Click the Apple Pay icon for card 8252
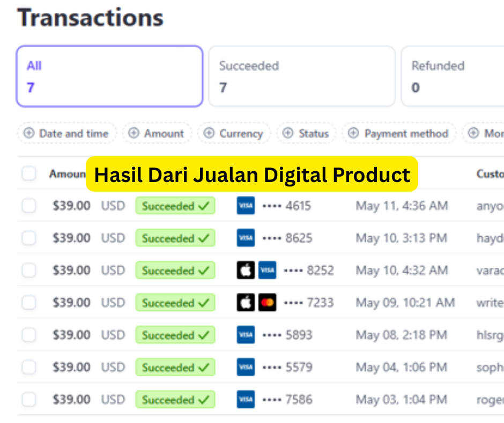The height and width of the screenshot is (423, 504). (246, 271)
